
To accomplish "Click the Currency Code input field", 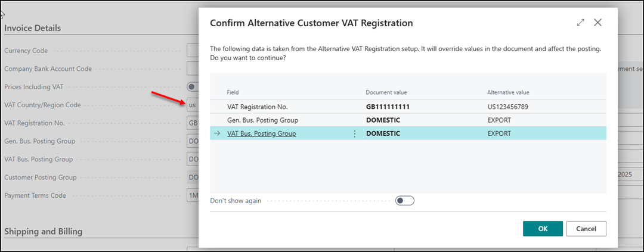I will [193, 51].
